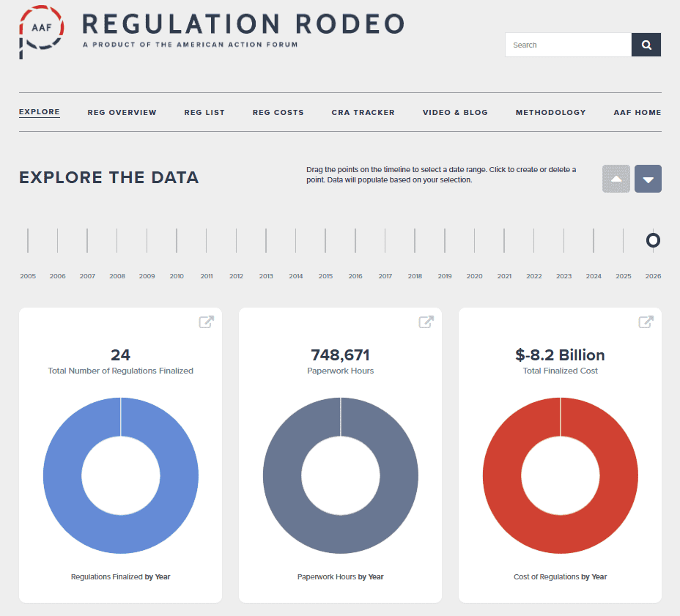Visit the Video & Blog page
680x616 pixels.
pyautogui.click(x=455, y=112)
